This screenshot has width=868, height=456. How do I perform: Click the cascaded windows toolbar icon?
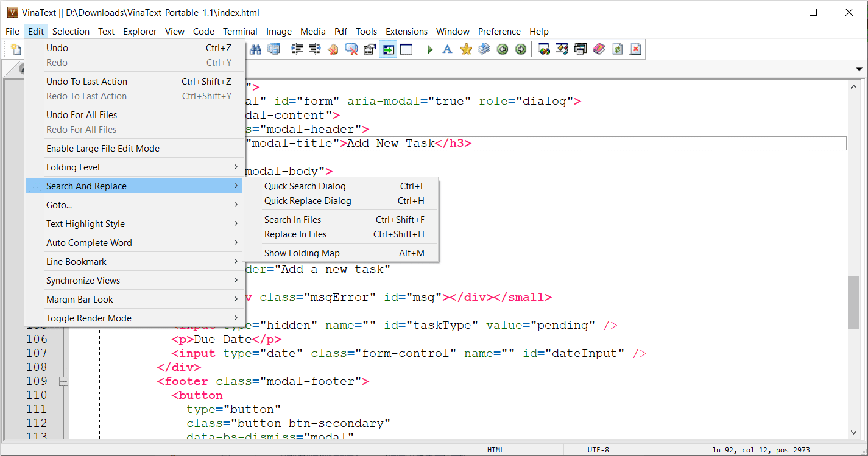pyautogui.click(x=580, y=49)
